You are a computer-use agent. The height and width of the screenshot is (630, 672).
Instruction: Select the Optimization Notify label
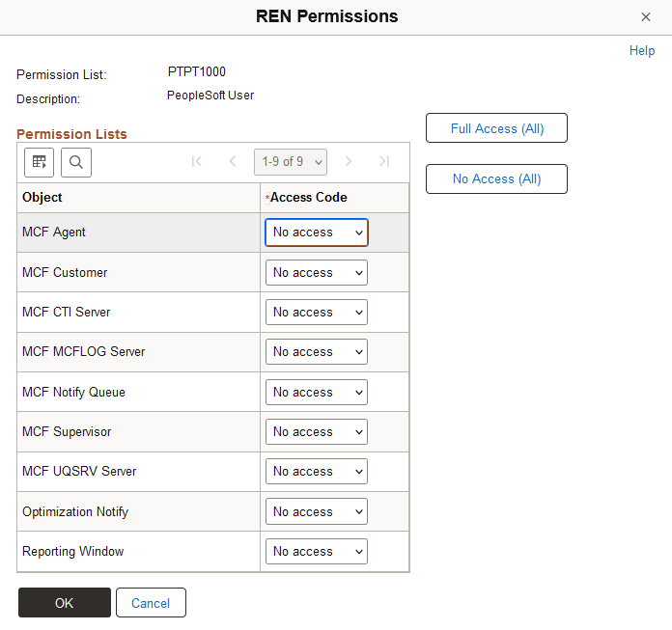pyautogui.click(x=75, y=511)
